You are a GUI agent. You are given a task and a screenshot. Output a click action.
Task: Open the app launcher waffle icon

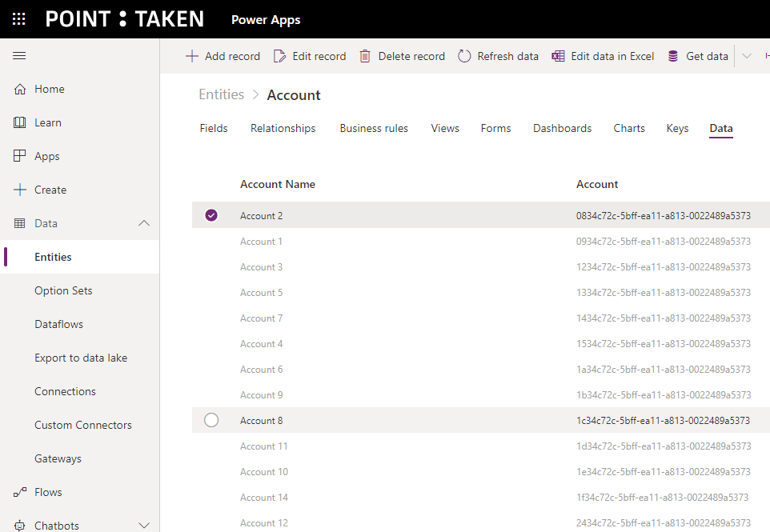[19, 19]
